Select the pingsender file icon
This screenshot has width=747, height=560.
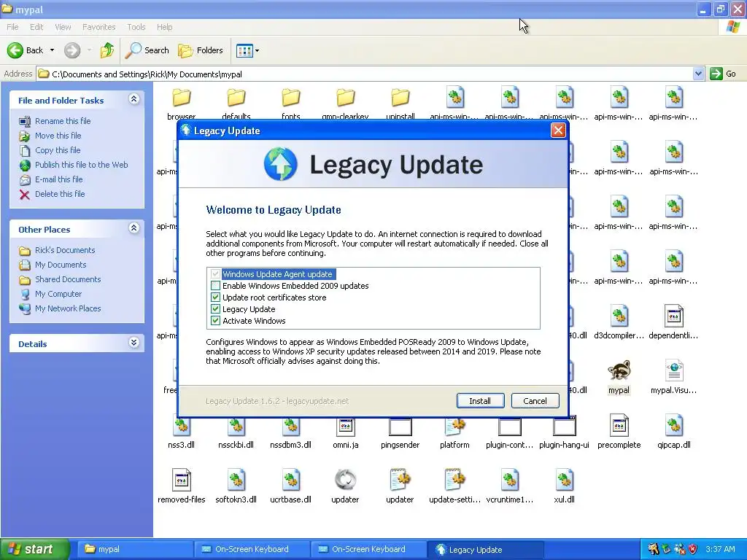pos(400,427)
